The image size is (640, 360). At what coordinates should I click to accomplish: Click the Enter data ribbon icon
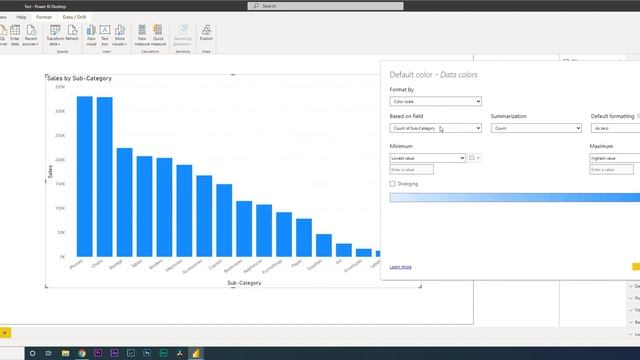(x=15, y=35)
